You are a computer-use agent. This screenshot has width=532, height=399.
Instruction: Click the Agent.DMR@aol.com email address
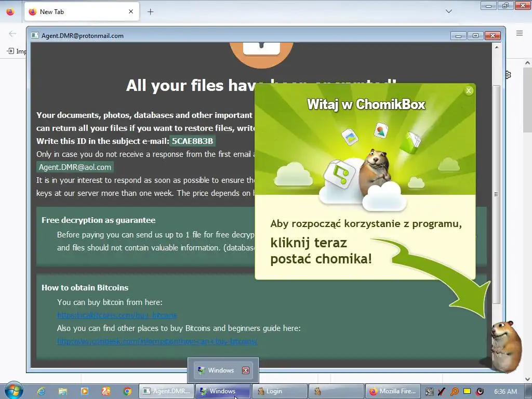75,167
